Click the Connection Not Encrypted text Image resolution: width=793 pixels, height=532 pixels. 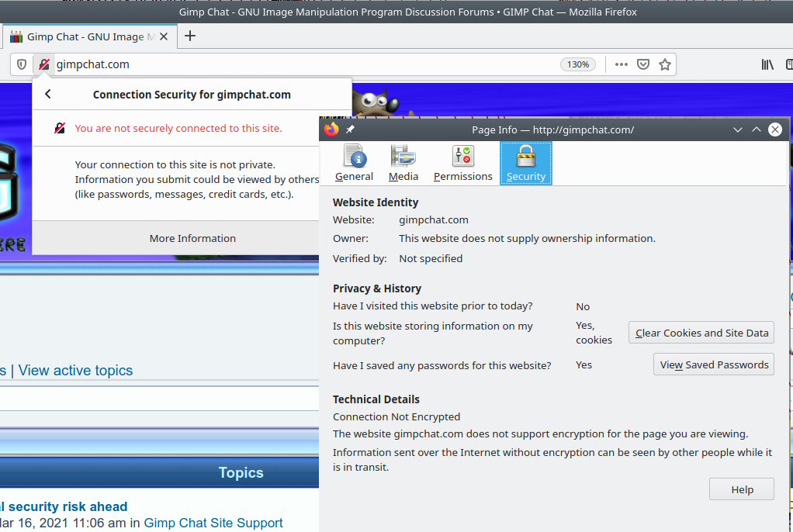tap(396, 416)
